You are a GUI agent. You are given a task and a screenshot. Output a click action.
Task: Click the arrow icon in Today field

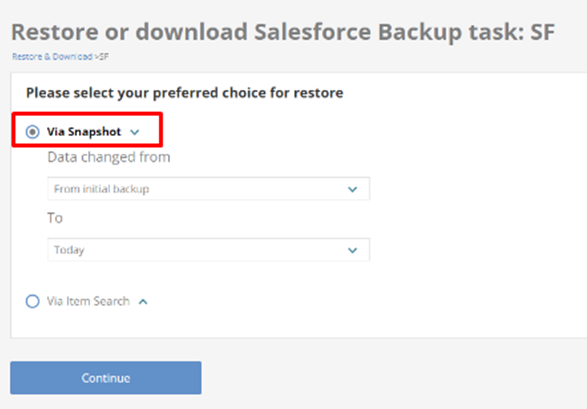[353, 250]
